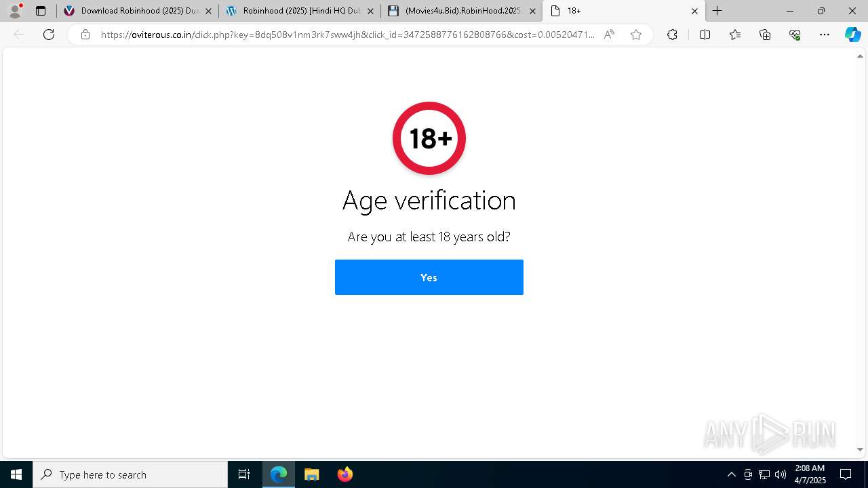Open the Favorites list
The height and width of the screenshot is (488, 868).
click(x=735, y=35)
